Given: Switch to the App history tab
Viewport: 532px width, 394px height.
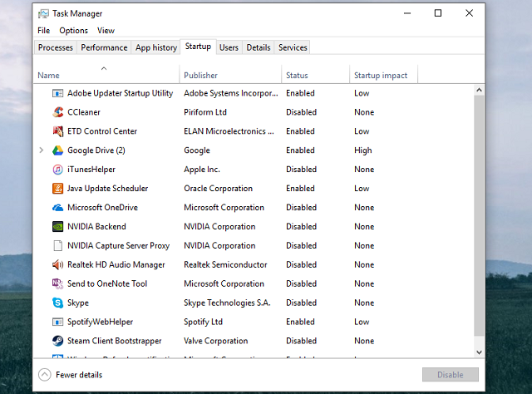Looking at the screenshot, I should pos(156,47).
